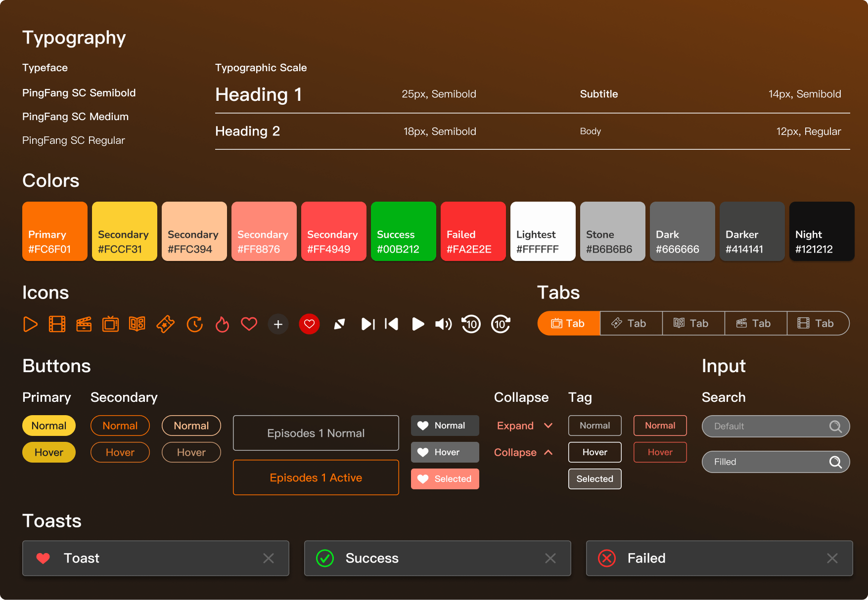Pick the Night #121212 swatch
Screen dimensions: 868x600
822,231
